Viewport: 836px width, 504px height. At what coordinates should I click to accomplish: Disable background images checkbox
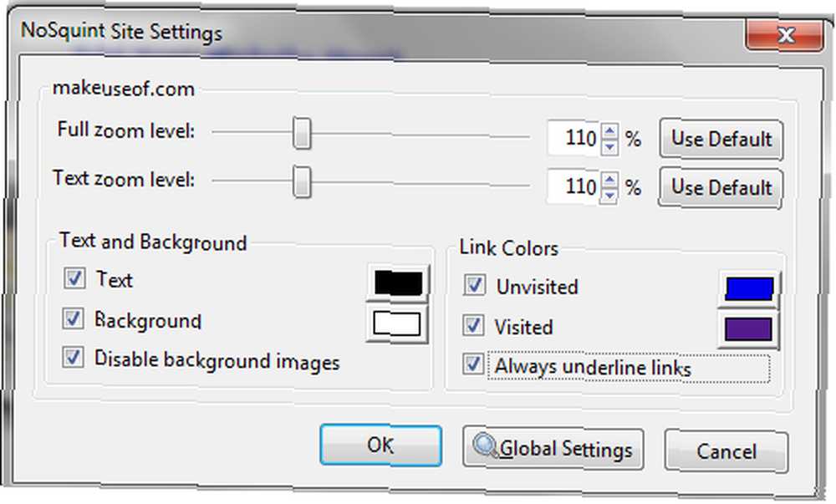74,358
